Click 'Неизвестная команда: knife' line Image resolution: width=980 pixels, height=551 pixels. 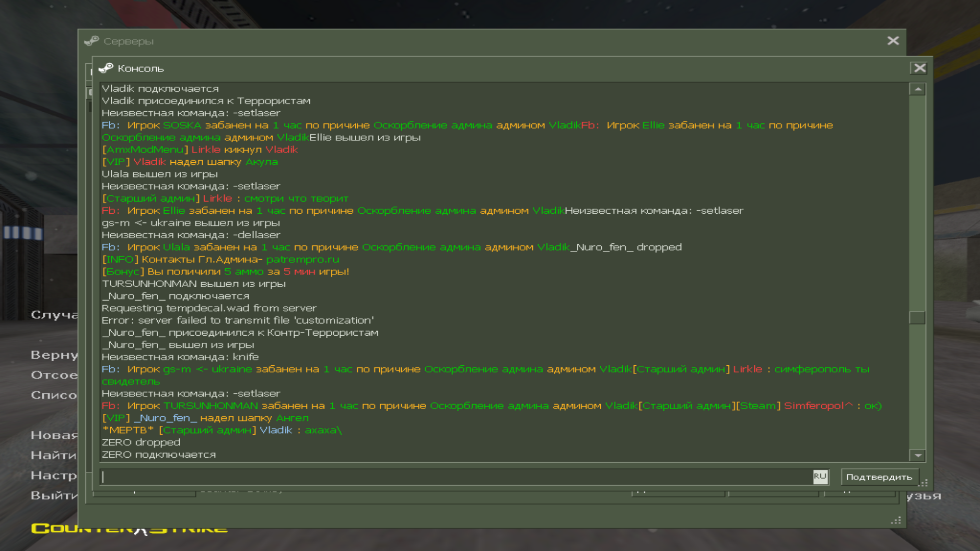pos(180,357)
